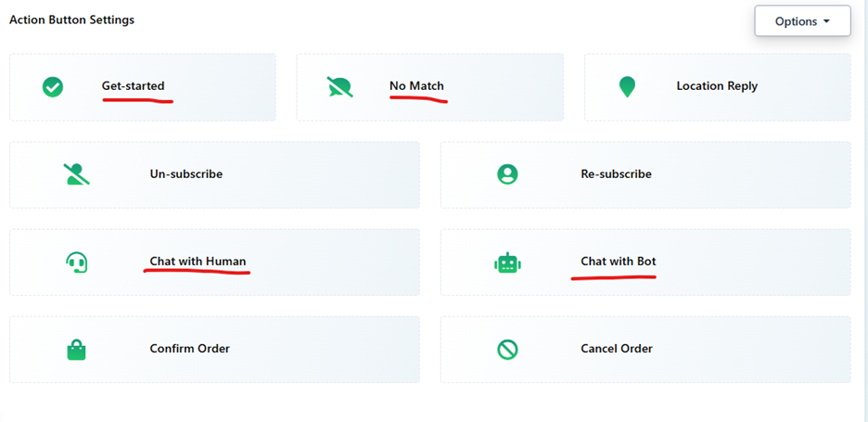
Task: Click the Un-subscribe crossed user icon
Action: tap(76, 174)
